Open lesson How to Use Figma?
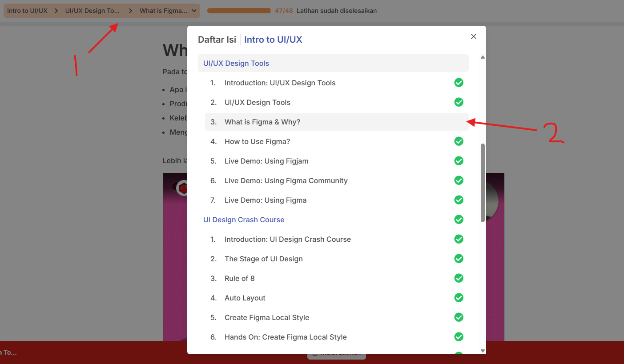This screenshot has width=624, height=364. 337,141
